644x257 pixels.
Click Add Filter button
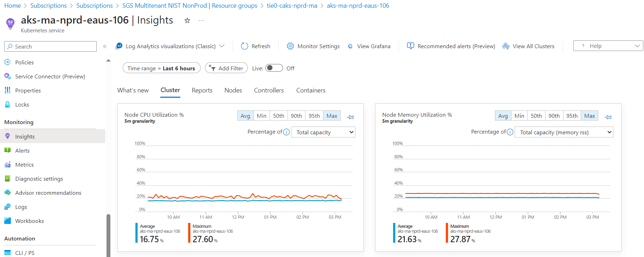click(x=226, y=68)
